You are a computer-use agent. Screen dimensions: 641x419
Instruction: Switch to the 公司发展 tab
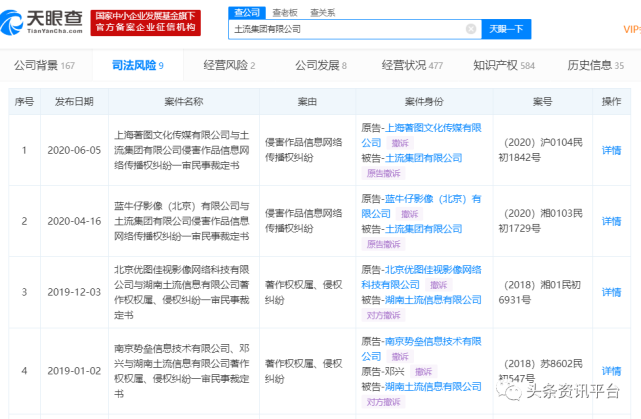(x=320, y=65)
